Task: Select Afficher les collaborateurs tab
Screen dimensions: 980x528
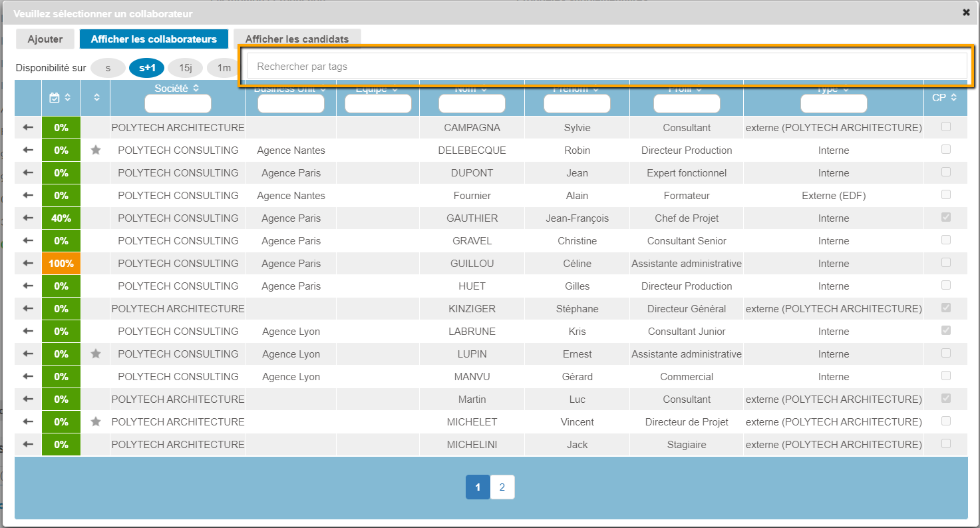Action: [154, 39]
